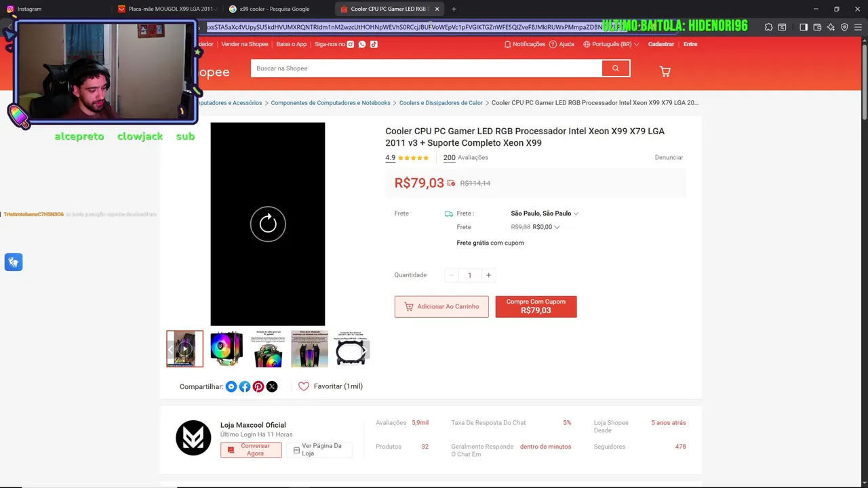The image size is (868, 488).
Task: Open the browser hamburger menu
Action: (858, 27)
